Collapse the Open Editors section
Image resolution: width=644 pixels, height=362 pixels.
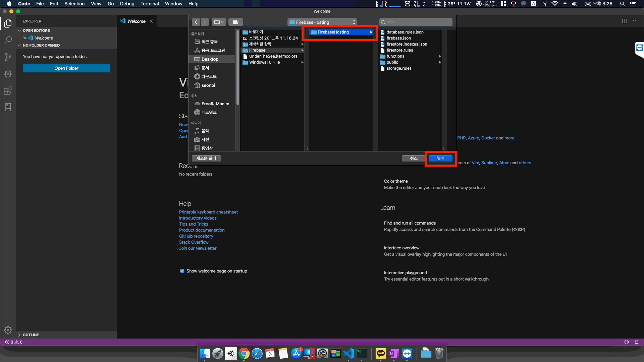point(19,31)
